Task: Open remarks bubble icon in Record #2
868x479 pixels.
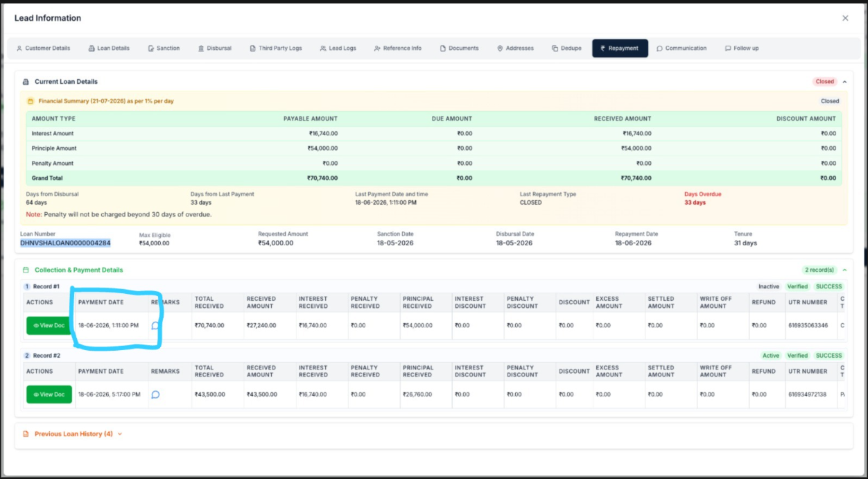Action: click(x=155, y=394)
